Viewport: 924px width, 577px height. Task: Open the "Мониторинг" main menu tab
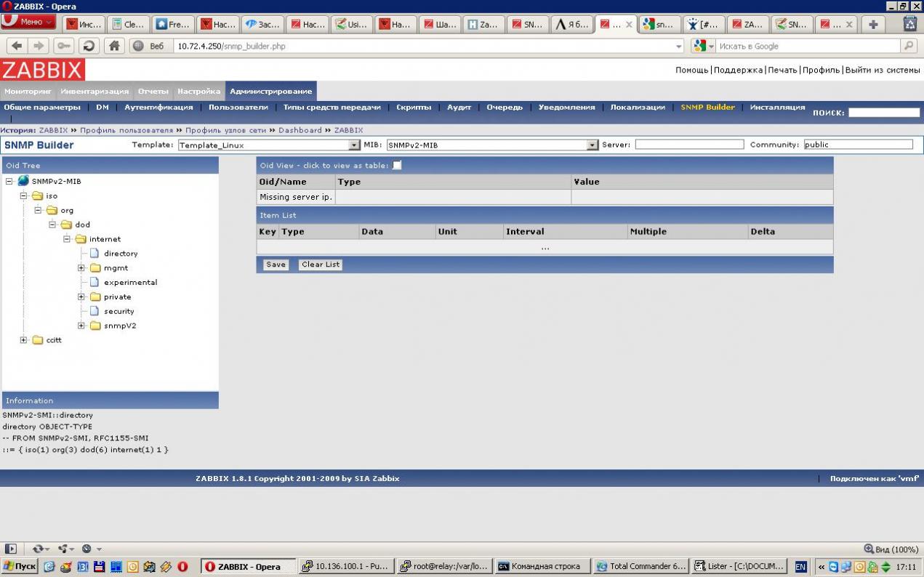point(28,92)
